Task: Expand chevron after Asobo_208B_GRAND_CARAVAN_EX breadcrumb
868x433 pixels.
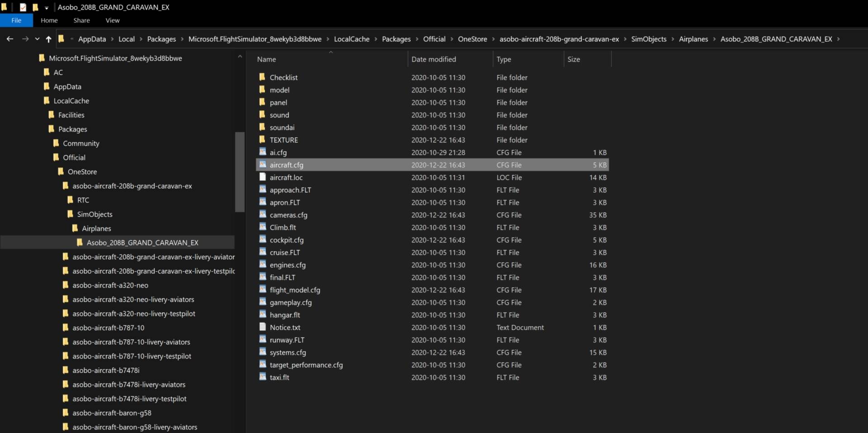Action: click(x=838, y=39)
